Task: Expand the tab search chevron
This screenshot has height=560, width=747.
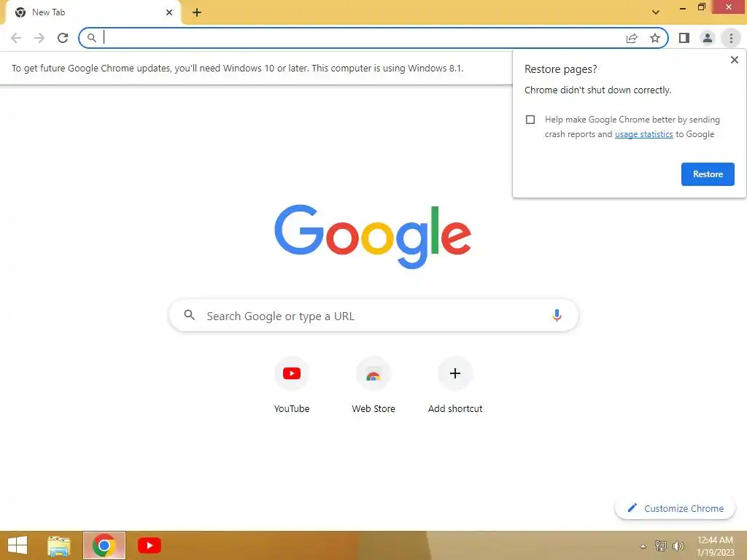Action: click(656, 12)
